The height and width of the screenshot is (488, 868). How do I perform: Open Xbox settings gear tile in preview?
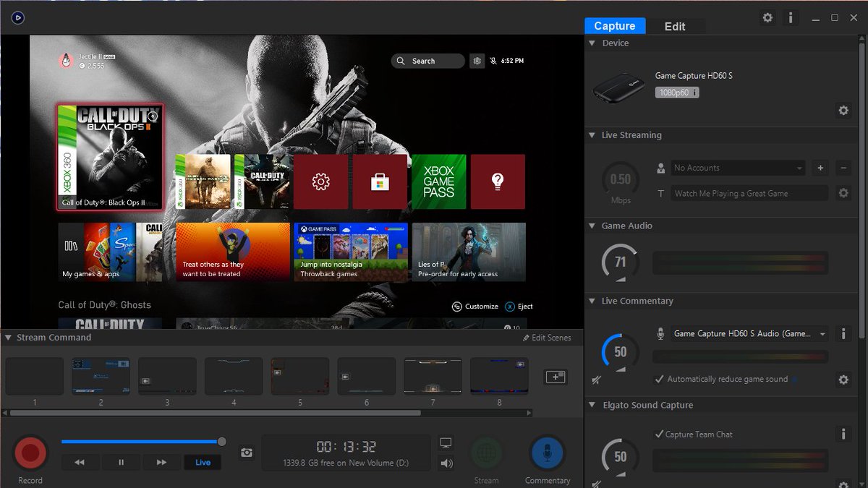(x=320, y=181)
